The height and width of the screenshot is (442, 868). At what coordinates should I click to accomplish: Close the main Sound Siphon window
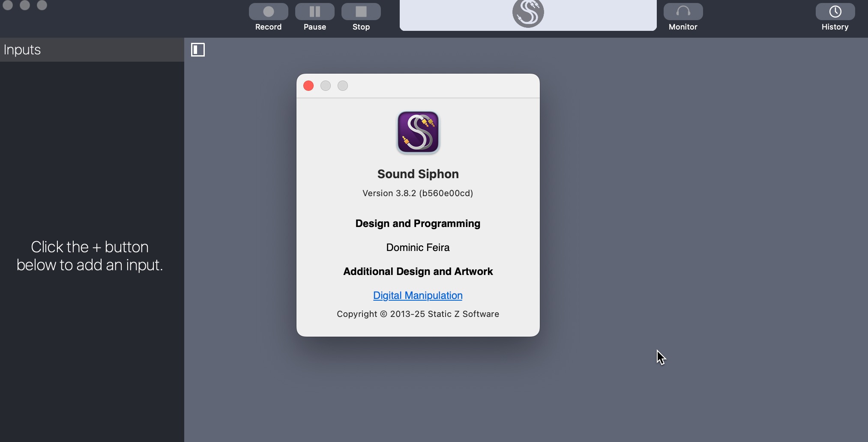pos(8,5)
